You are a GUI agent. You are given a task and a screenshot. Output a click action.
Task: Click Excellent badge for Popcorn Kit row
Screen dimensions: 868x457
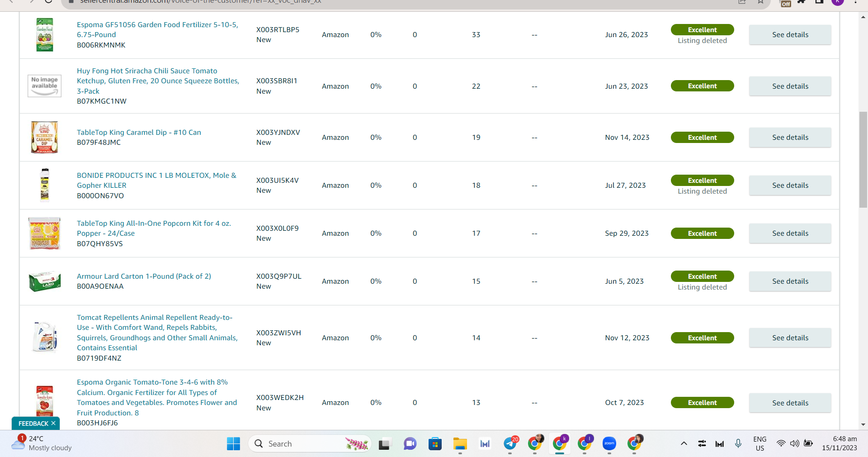coord(702,233)
